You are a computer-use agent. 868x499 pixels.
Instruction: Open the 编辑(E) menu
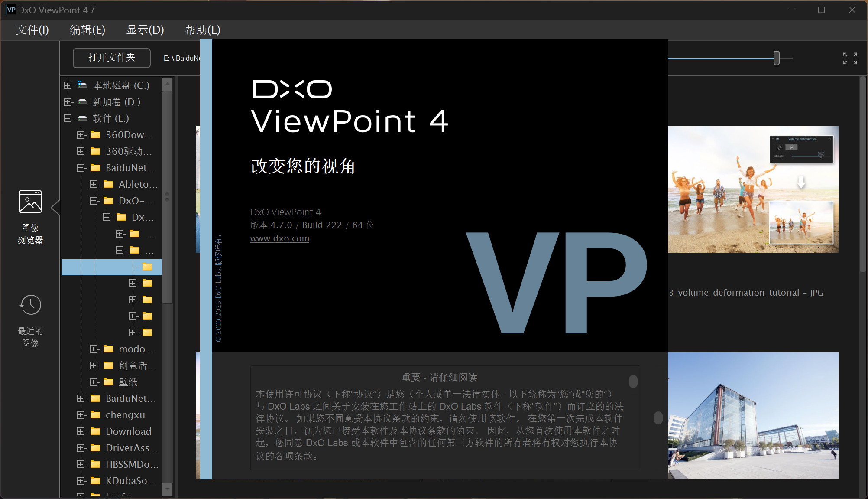click(x=87, y=30)
